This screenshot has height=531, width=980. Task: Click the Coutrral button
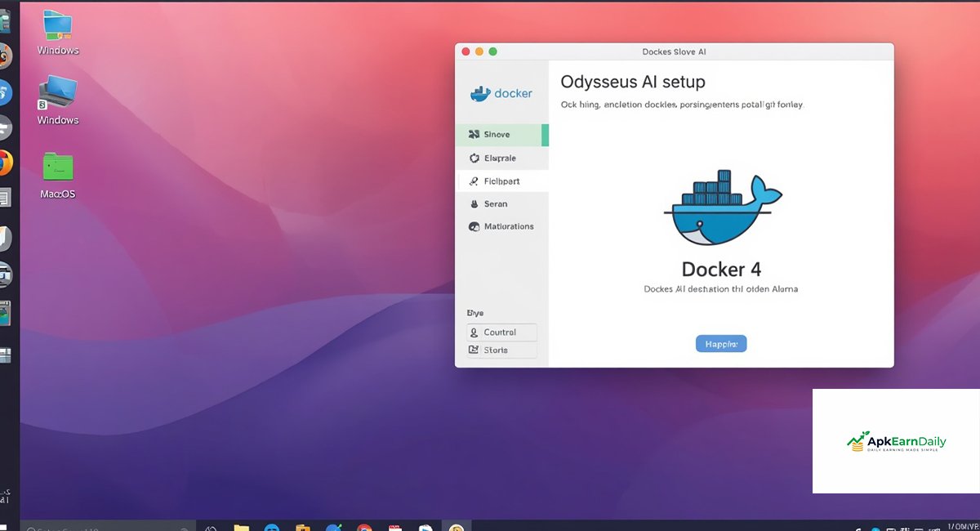[501, 332]
